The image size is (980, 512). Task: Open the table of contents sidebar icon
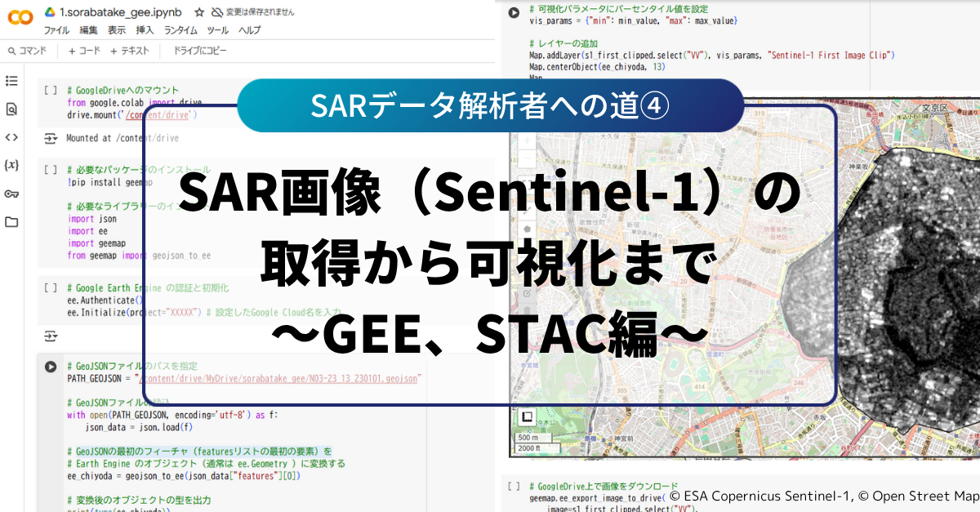[x=11, y=81]
